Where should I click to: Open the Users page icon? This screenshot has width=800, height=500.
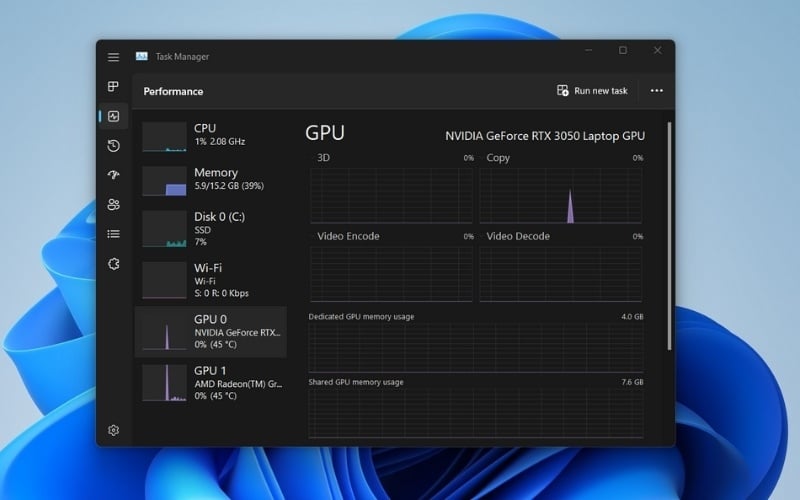[113, 205]
